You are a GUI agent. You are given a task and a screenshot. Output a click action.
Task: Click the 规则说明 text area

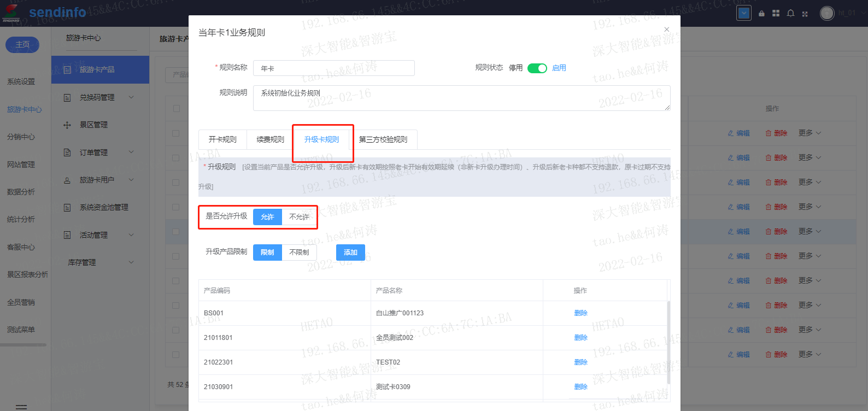tap(462, 98)
